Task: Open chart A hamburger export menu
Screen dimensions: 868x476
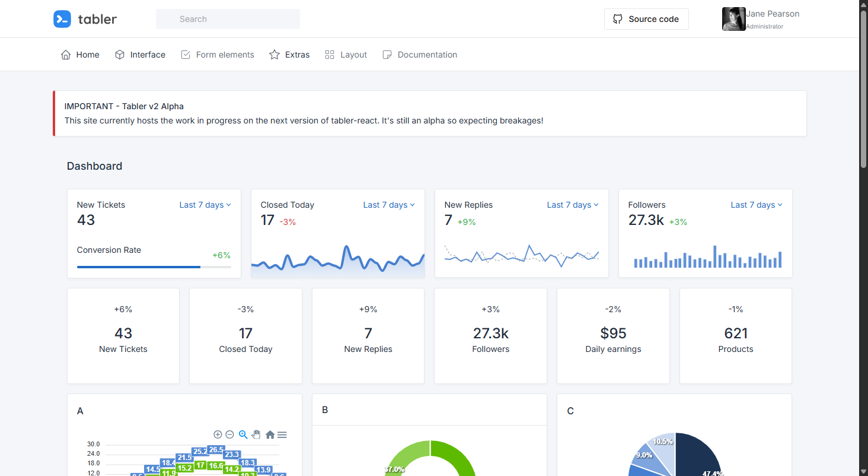Action: (x=282, y=434)
